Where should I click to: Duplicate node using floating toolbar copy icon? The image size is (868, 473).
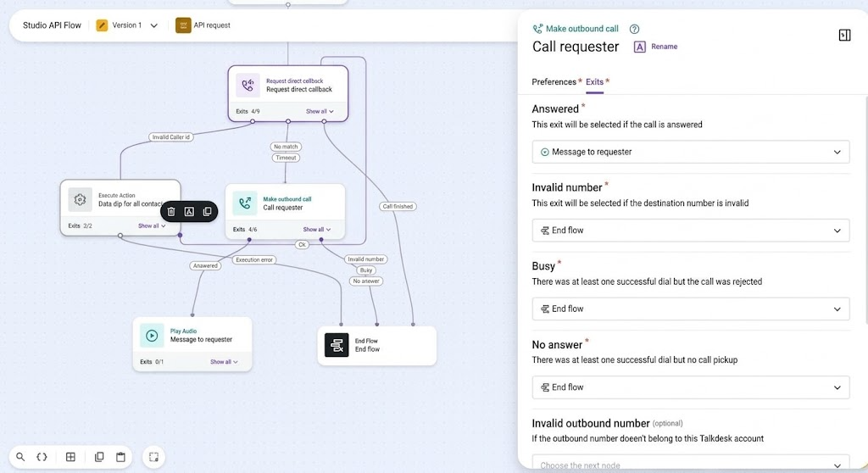(x=207, y=212)
